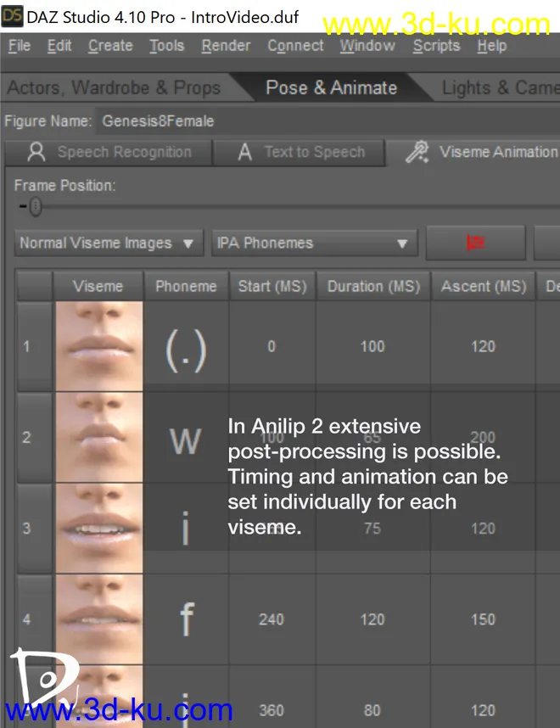Click the Duration value 80 in bottom row
This screenshot has height=728, width=560.
point(372,710)
